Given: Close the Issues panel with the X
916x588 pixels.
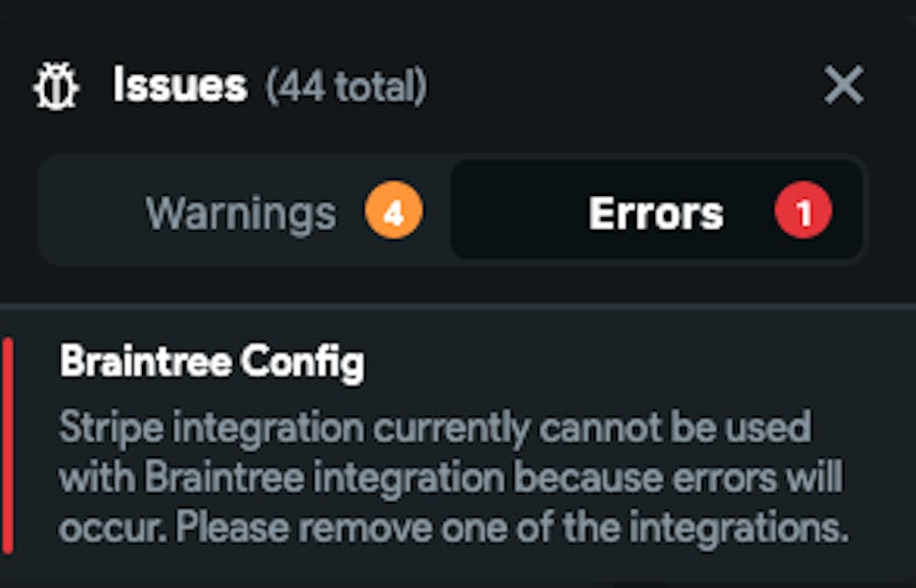Looking at the screenshot, I should pos(843,87).
